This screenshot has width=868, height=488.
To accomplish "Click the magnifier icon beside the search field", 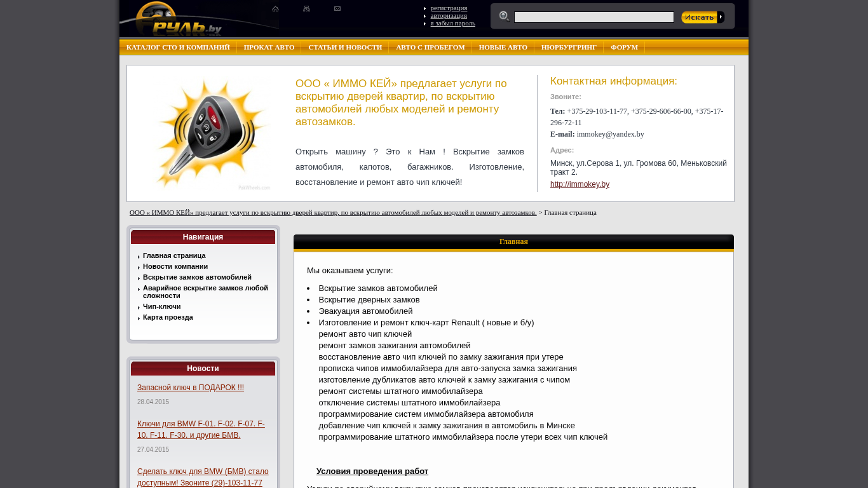I will pos(505,17).
